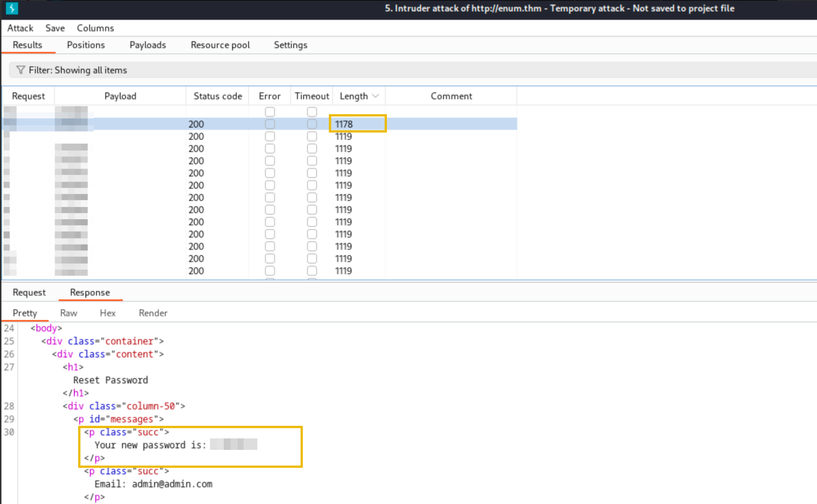Open the Columns menu
The image size is (817, 504).
tap(95, 28)
